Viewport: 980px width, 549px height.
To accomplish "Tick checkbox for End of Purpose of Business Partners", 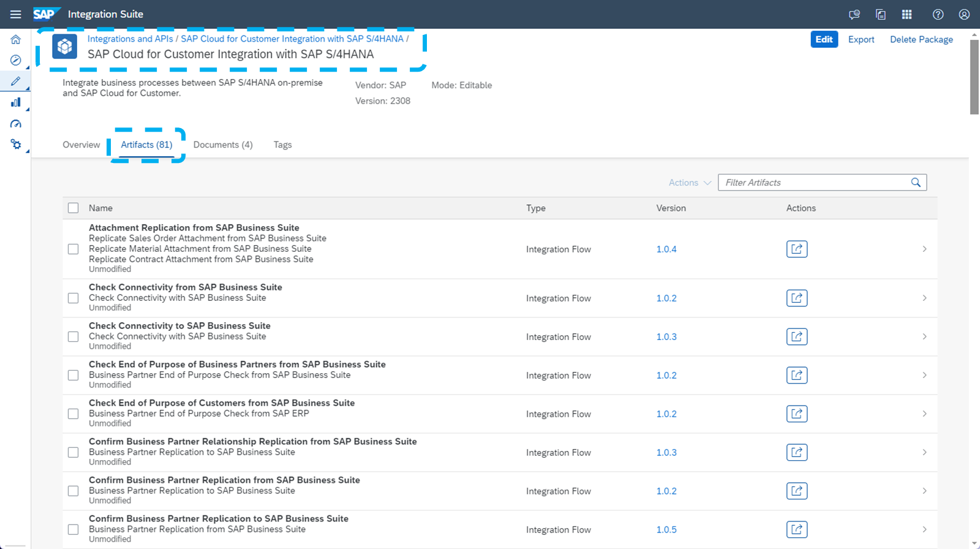I will pos(73,376).
